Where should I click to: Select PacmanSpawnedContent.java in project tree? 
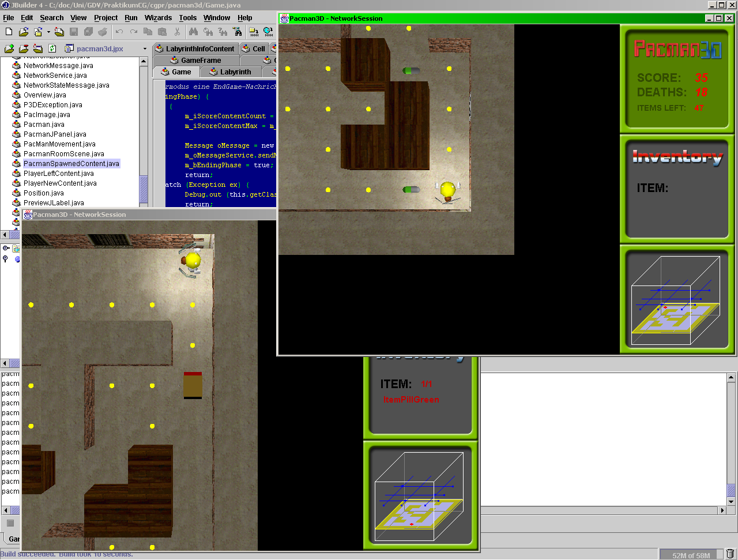point(71,164)
